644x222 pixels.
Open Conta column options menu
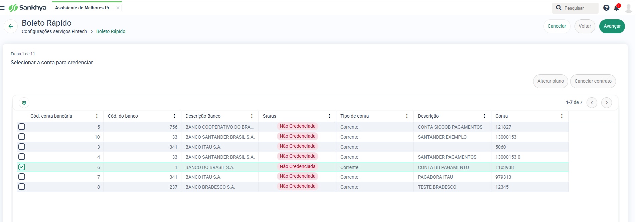(x=562, y=116)
